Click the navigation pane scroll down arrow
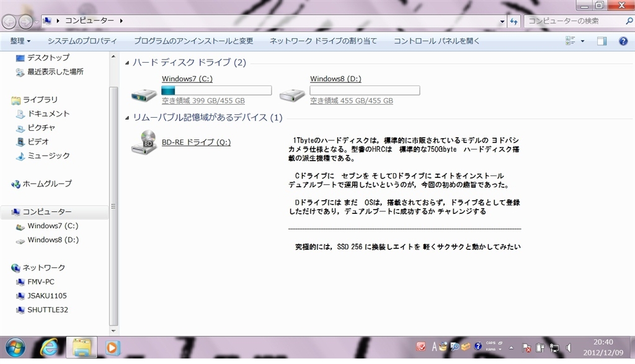 coord(113,331)
